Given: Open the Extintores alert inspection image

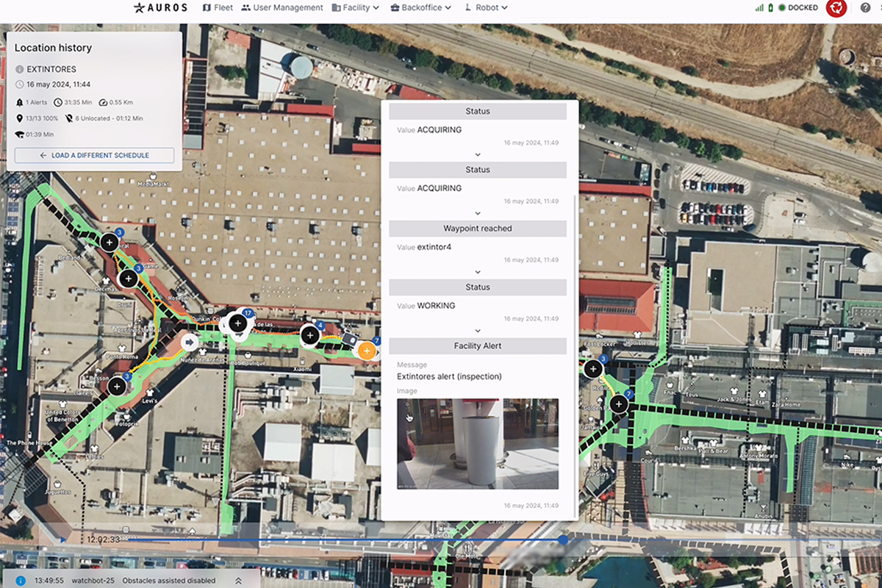Looking at the screenshot, I should [x=477, y=443].
